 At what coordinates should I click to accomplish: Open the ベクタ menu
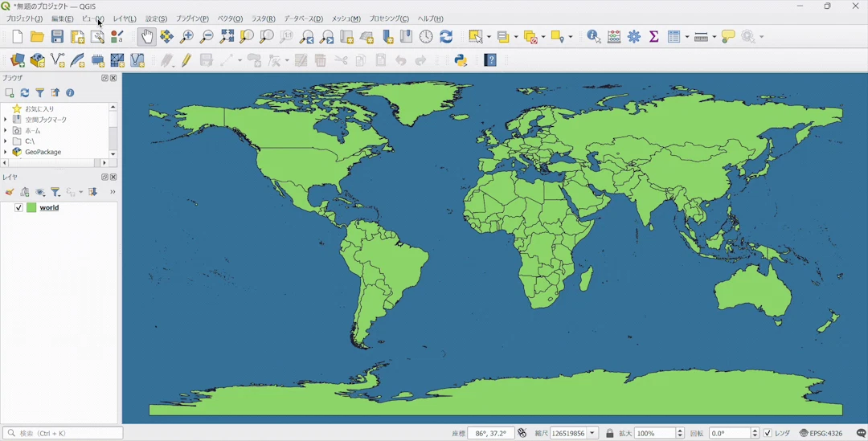230,18
